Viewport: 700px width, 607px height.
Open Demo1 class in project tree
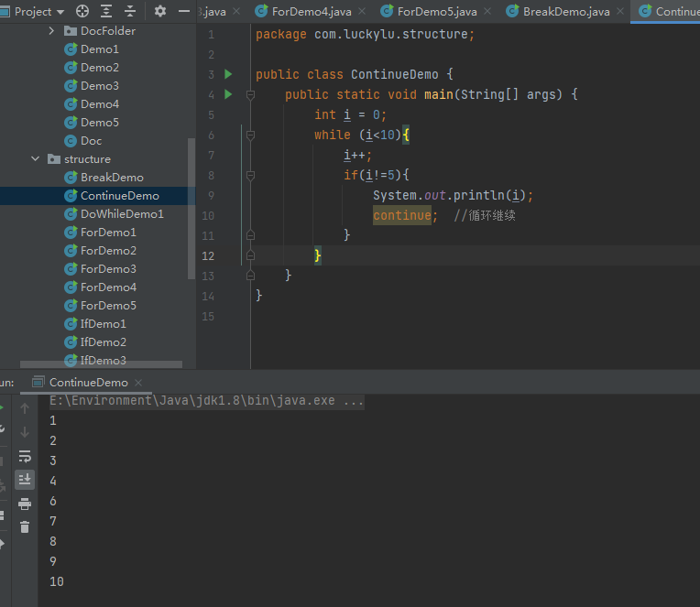point(99,49)
